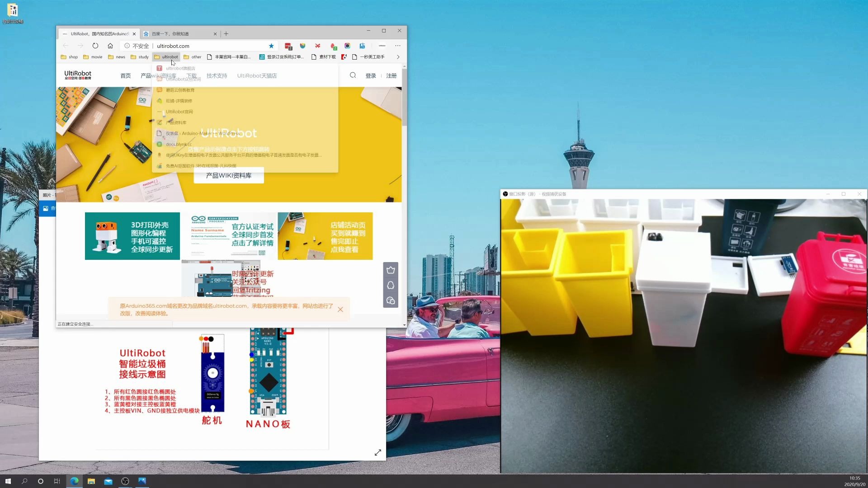Viewport: 868px width, 488px height.
Task: Choose 产品资料库 from bookmark dropdown
Action: pyautogui.click(x=245, y=122)
